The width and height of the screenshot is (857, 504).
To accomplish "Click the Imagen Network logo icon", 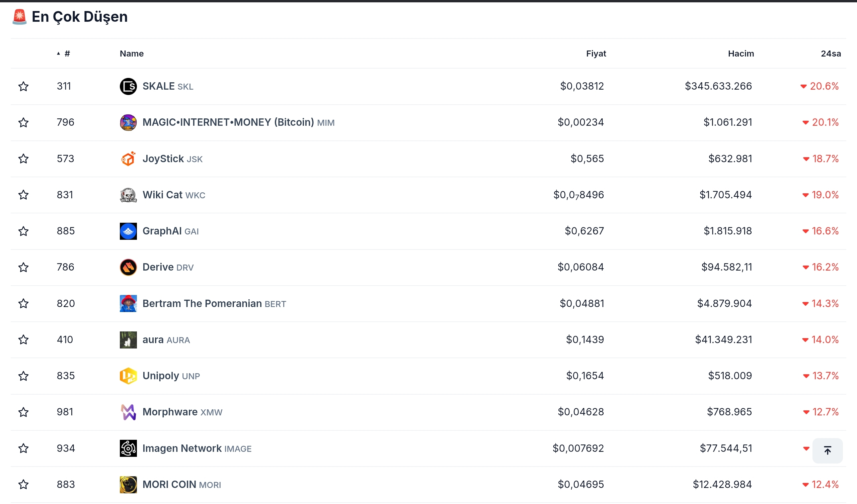I will tap(128, 448).
